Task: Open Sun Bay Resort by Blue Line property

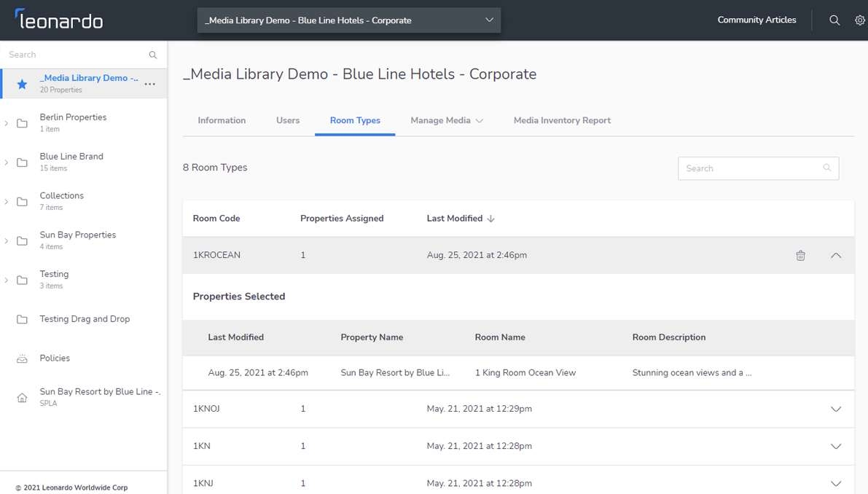Action: [100, 392]
